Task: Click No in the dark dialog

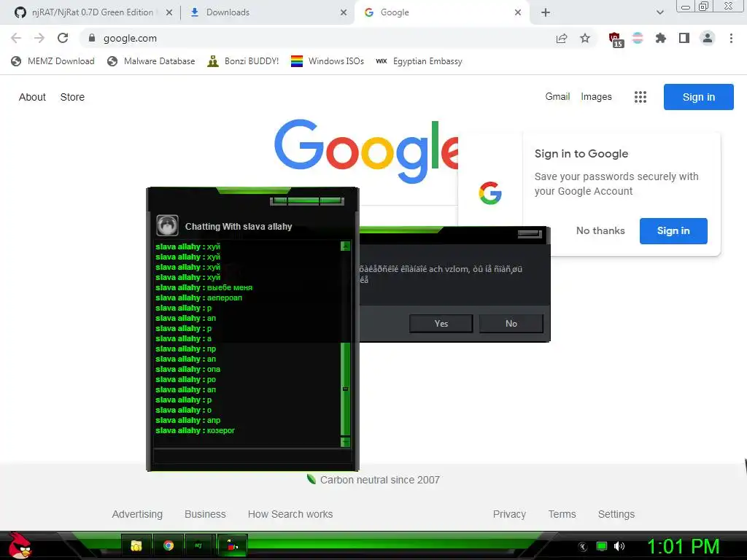Action: (511, 323)
